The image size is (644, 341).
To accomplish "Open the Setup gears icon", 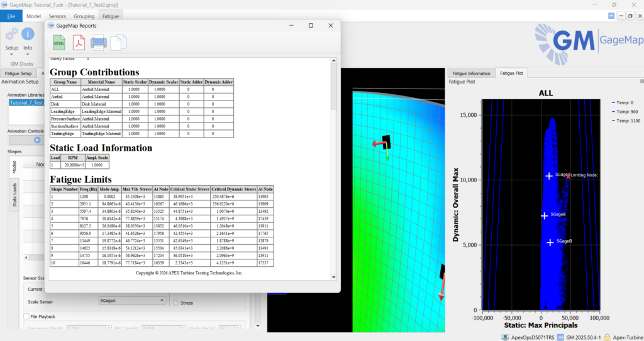I will point(11,35).
